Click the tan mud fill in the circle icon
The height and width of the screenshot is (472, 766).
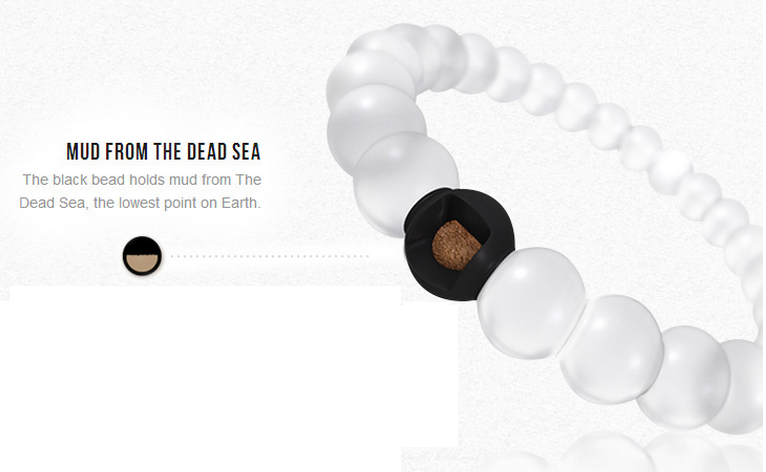(x=142, y=264)
